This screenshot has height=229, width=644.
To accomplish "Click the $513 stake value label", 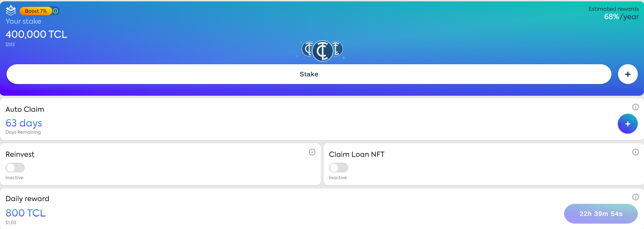I will tap(10, 44).
